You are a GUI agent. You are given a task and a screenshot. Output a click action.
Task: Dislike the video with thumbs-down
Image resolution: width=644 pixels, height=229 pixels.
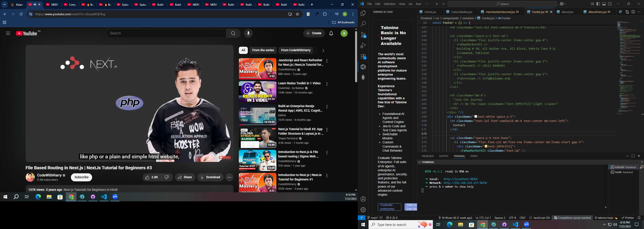tap(167, 177)
